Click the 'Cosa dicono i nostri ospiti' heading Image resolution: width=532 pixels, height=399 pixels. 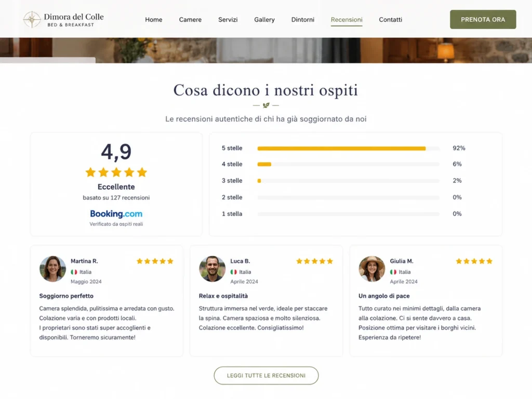265,90
